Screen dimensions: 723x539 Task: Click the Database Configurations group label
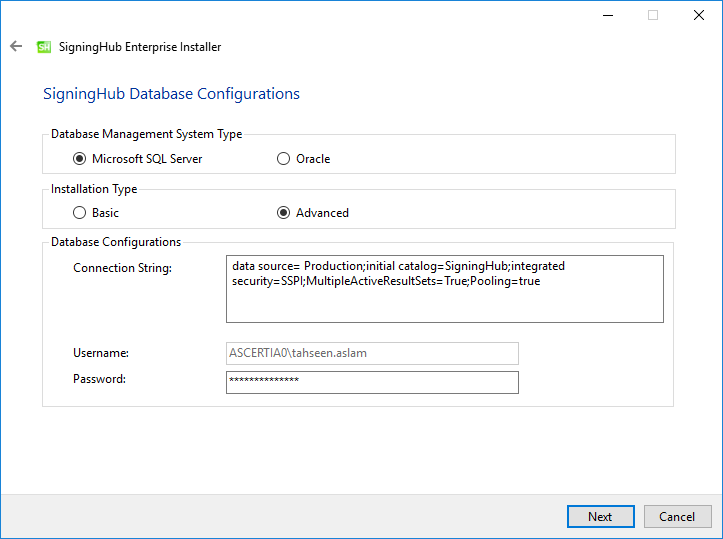coord(116,242)
